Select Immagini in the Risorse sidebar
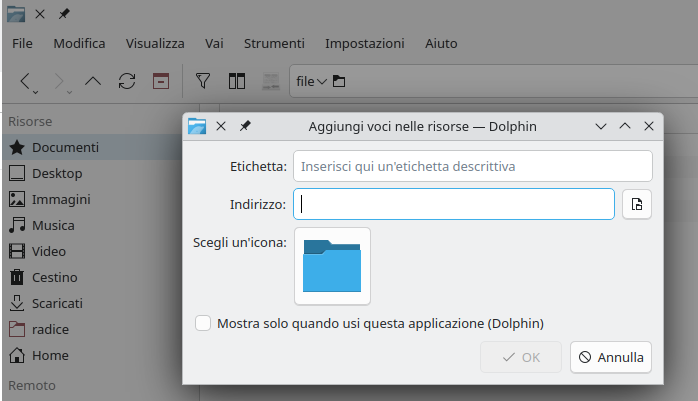698x401 pixels. click(x=60, y=199)
